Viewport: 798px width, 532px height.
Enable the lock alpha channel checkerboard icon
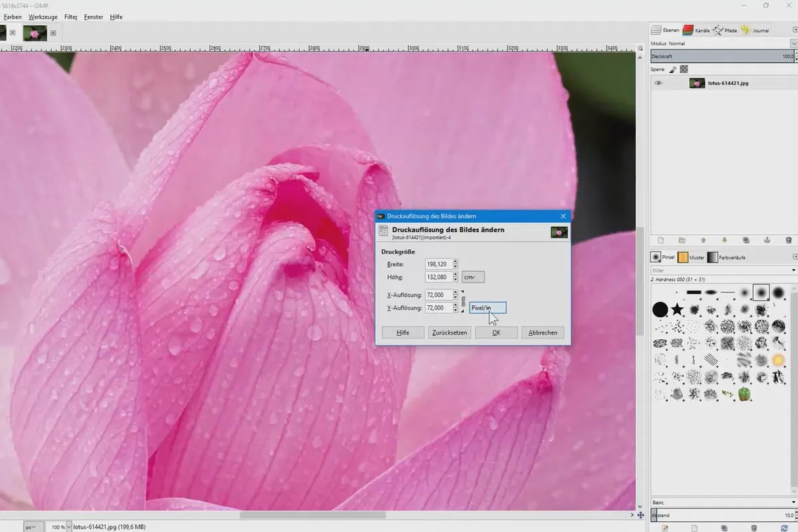click(x=684, y=69)
